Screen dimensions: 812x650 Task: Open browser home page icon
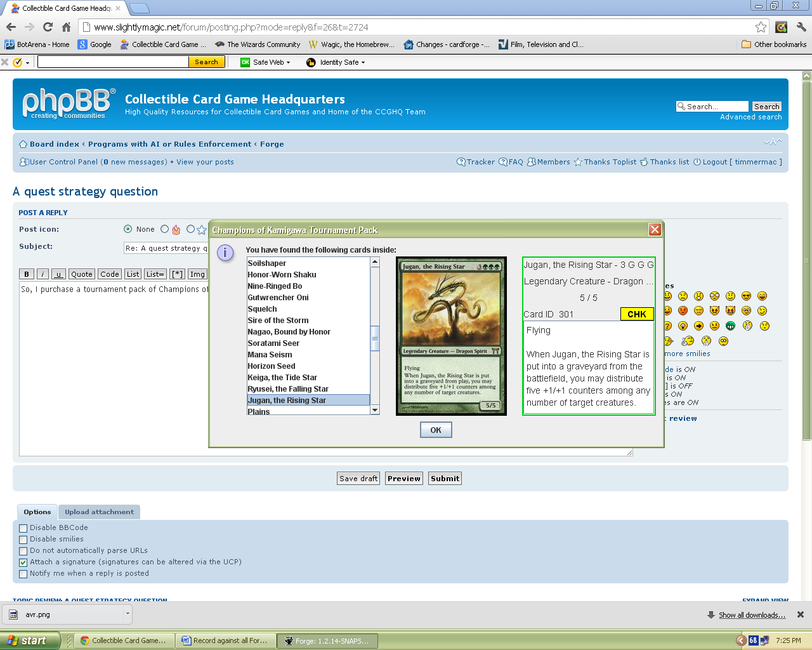pyautogui.click(x=66, y=27)
